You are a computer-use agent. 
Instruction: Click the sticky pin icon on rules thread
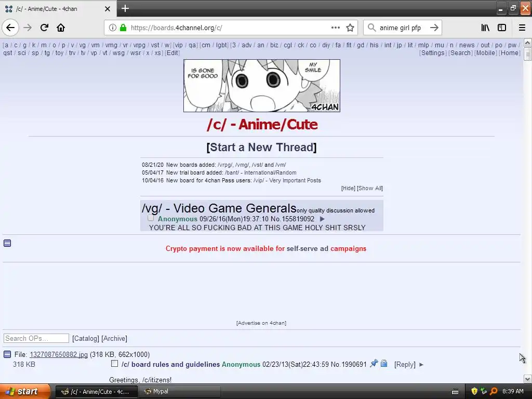tap(374, 363)
